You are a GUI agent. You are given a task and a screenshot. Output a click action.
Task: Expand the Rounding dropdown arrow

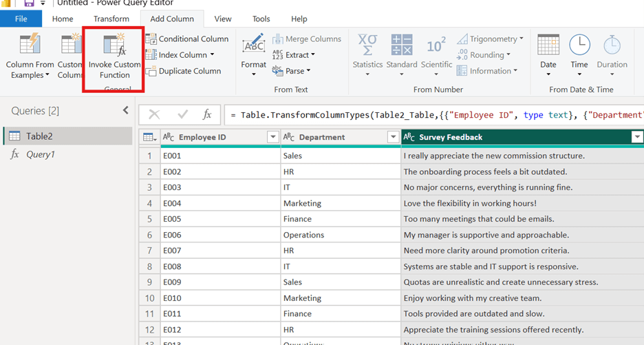pos(508,54)
